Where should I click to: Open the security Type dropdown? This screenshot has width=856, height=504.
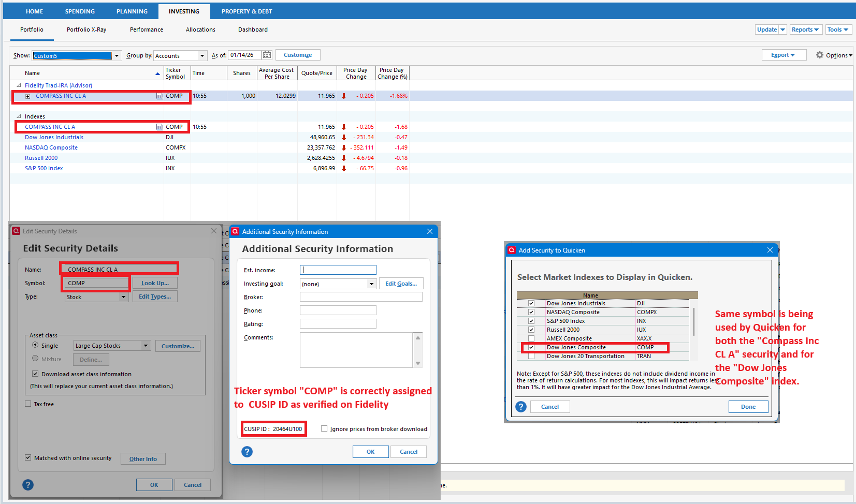pyautogui.click(x=123, y=297)
